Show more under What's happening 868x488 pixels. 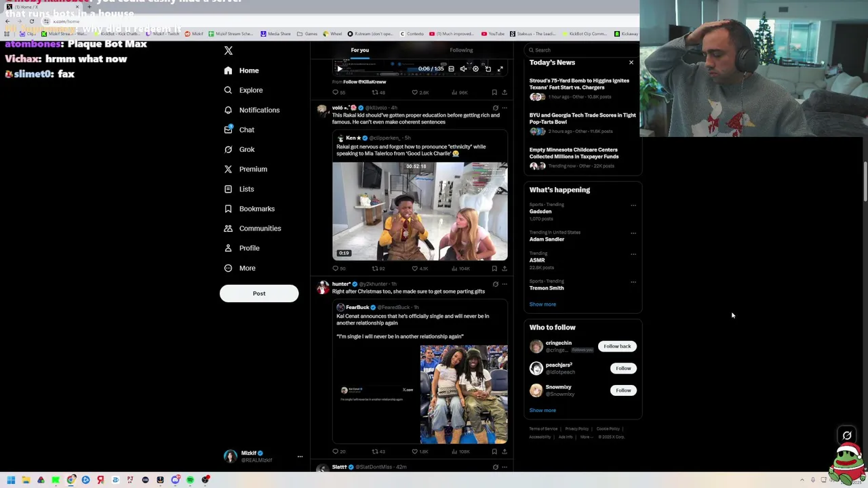click(542, 304)
